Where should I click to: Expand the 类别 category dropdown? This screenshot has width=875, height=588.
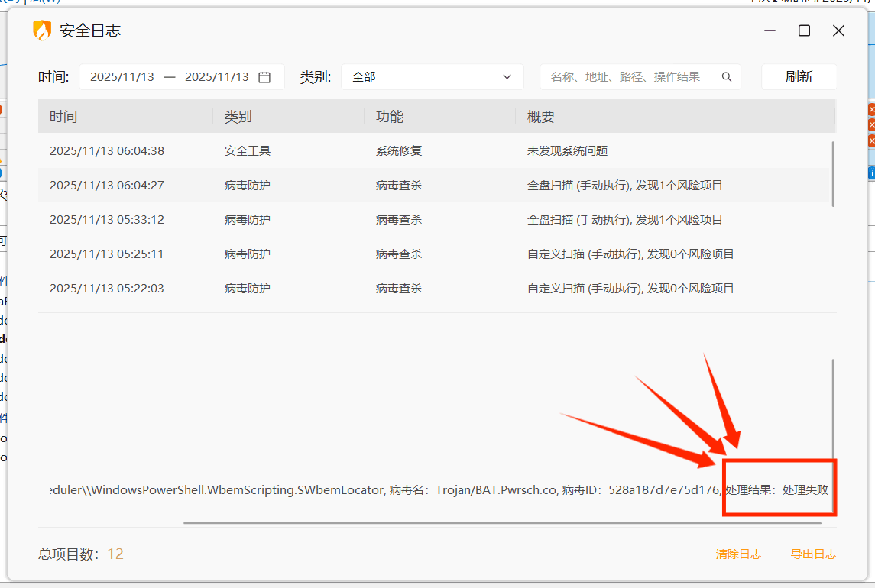click(432, 77)
